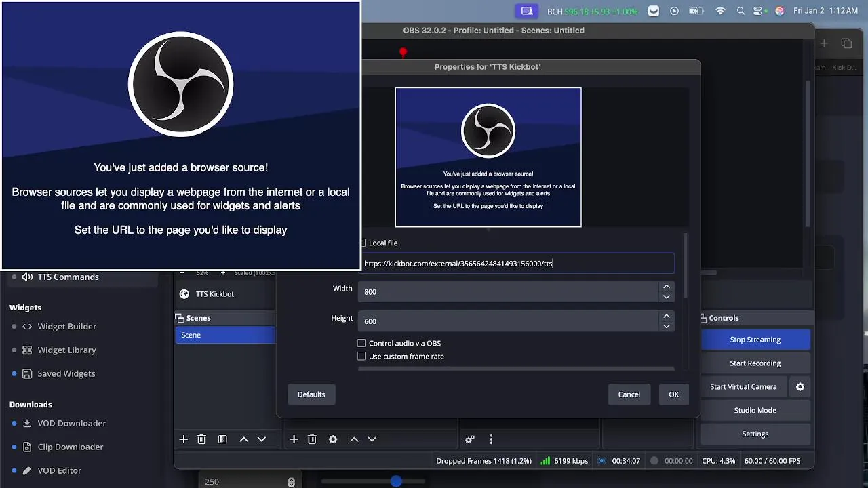The height and width of the screenshot is (488, 868).
Task: Delete the selected scene with the Scenes trash icon
Action: coord(201,439)
